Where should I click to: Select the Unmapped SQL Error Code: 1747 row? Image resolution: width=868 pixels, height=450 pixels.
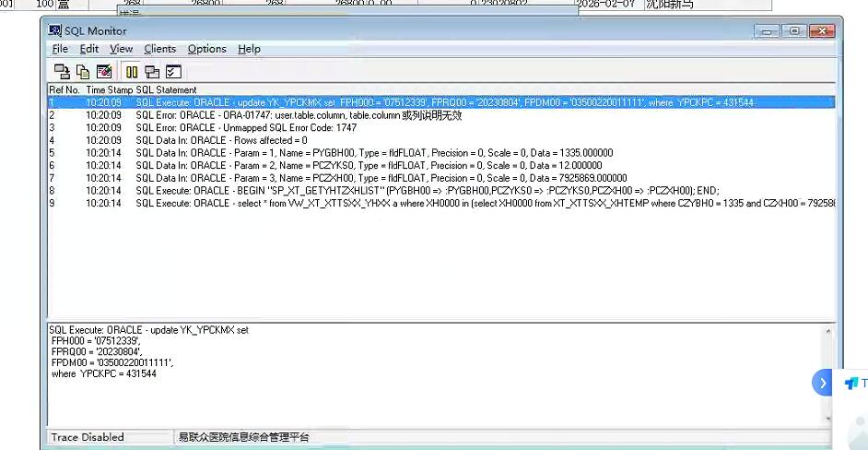click(441, 127)
